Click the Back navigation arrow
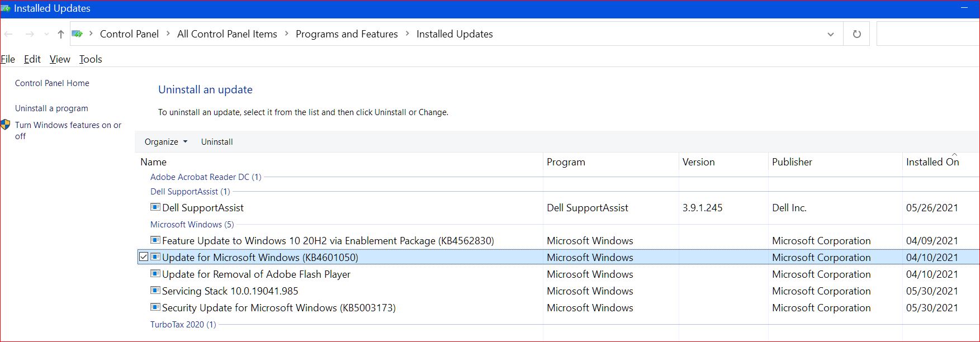Screen dimensions: 980x342 coord(8,34)
